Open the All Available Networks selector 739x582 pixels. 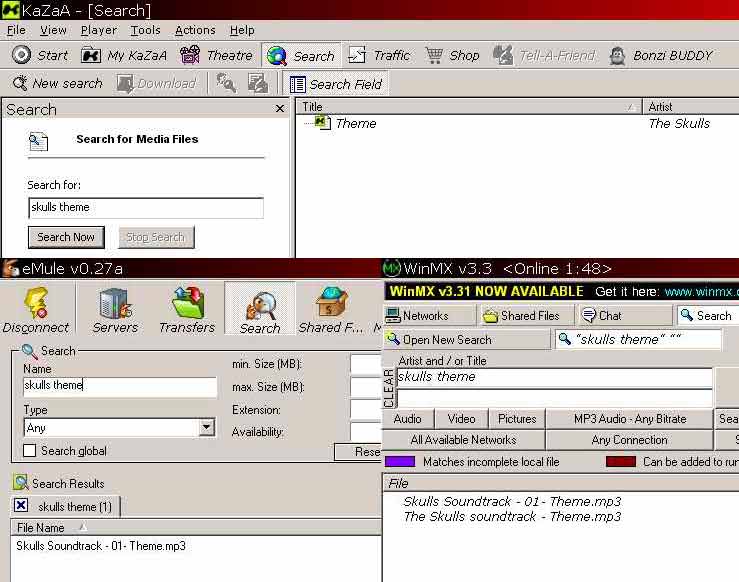(463, 440)
